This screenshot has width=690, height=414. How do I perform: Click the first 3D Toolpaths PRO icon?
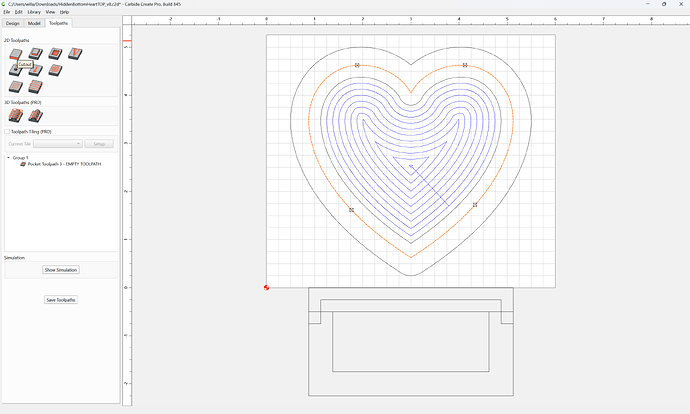click(x=16, y=116)
